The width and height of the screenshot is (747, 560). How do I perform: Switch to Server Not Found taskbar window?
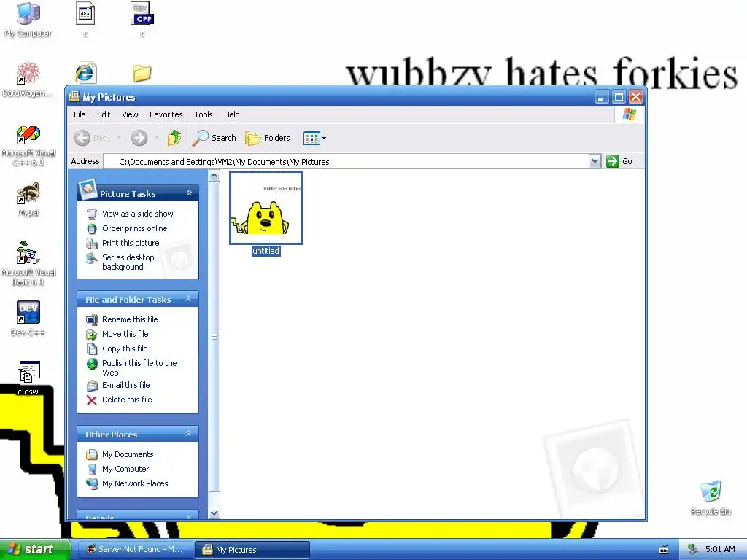(134, 550)
